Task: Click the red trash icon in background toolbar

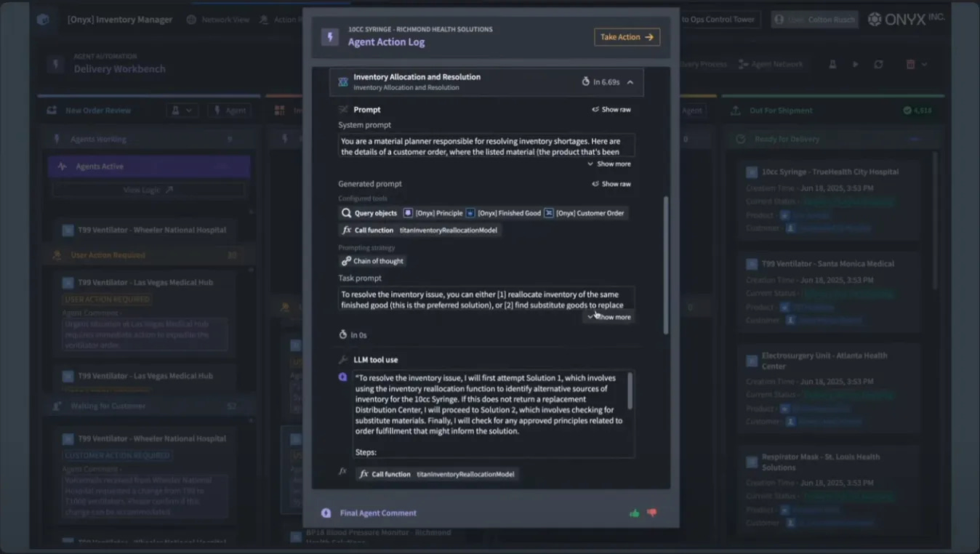Action: point(910,65)
